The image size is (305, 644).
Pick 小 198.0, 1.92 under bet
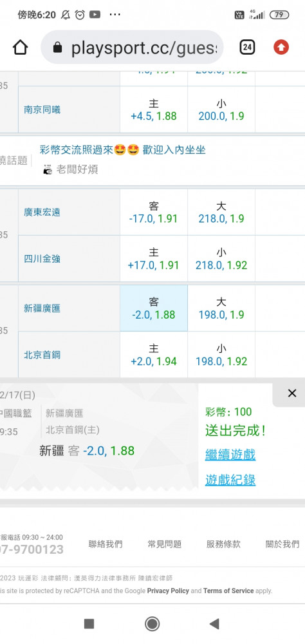[221, 355]
